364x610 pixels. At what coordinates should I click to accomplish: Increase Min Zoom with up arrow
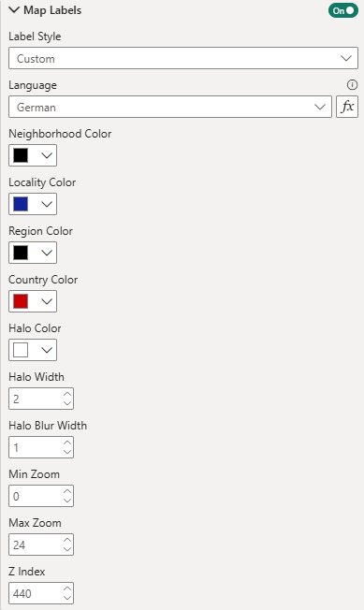[x=67, y=491]
